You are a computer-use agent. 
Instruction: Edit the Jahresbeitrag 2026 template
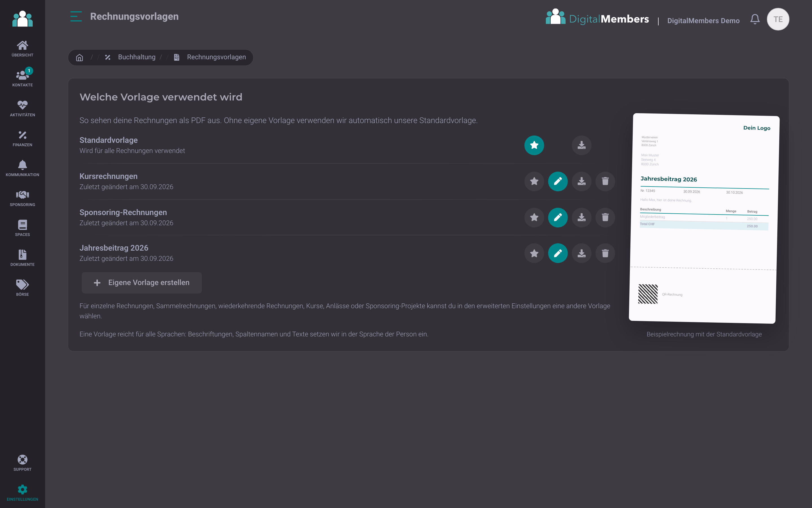click(558, 253)
